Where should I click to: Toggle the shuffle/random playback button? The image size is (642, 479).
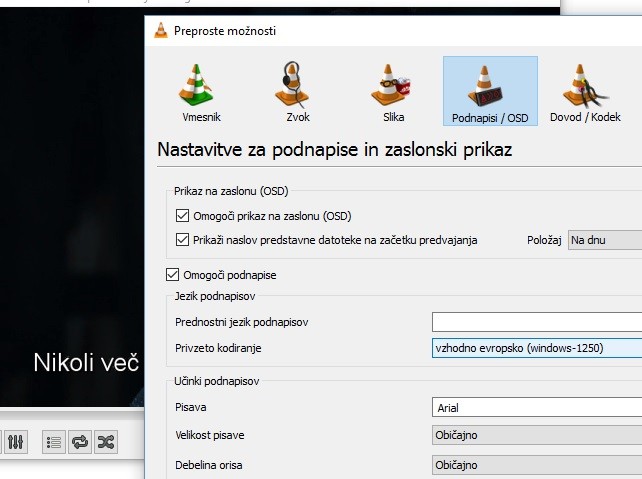105,441
